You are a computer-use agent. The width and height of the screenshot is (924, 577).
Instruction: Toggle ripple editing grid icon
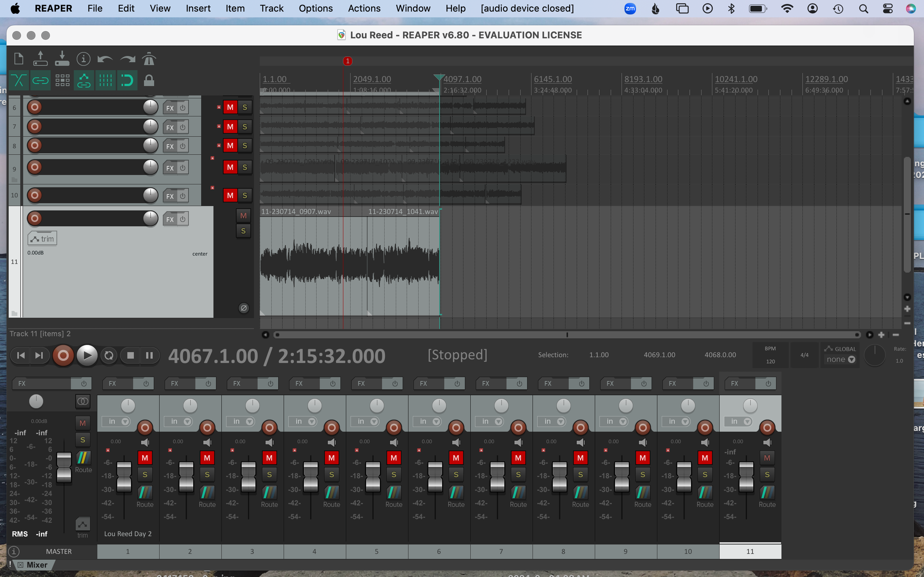point(62,81)
